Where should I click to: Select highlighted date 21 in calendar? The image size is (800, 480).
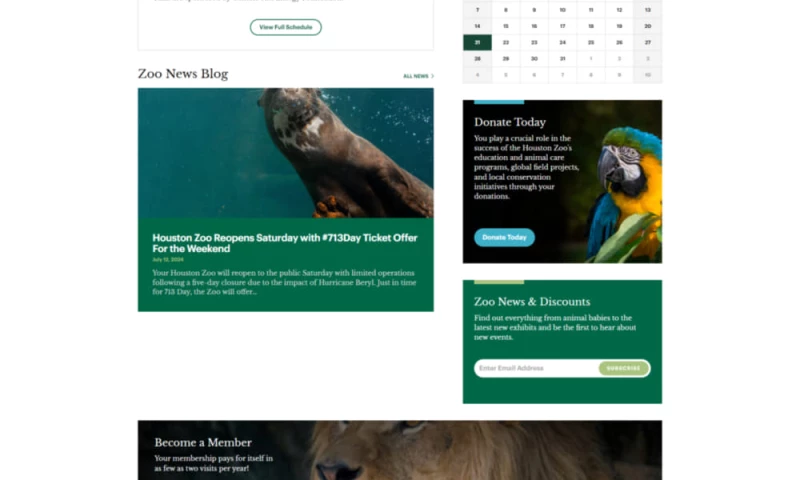coord(477,42)
